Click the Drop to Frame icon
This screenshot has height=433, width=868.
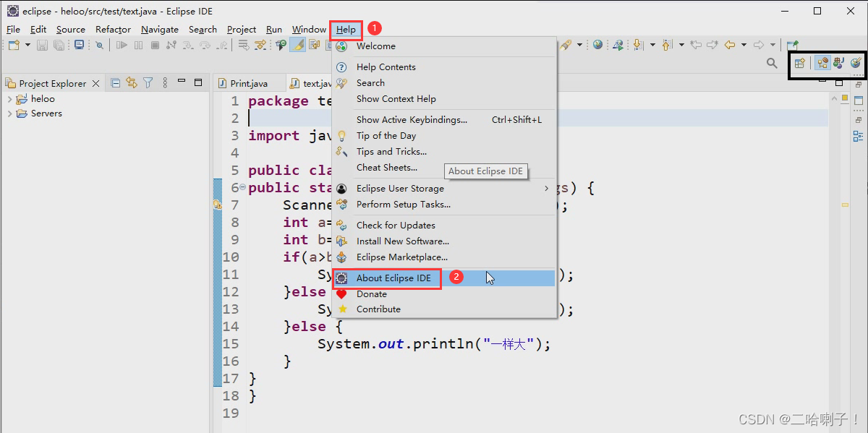click(x=244, y=45)
